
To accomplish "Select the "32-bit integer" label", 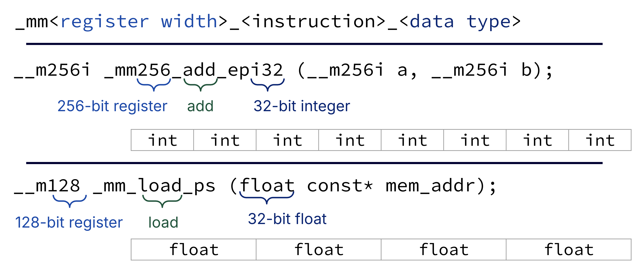I will (x=302, y=106).
